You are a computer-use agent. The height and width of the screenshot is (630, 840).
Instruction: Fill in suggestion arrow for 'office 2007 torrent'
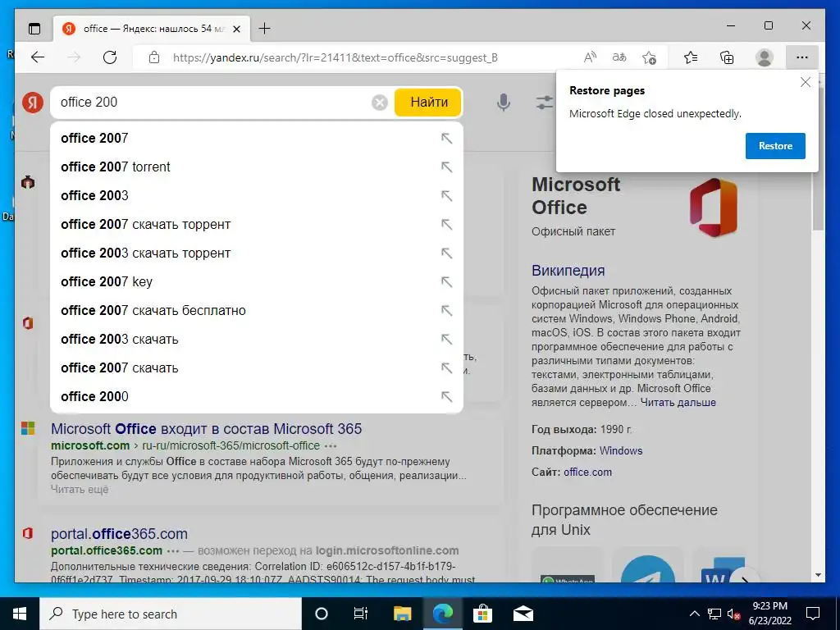[x=446, y=167]
